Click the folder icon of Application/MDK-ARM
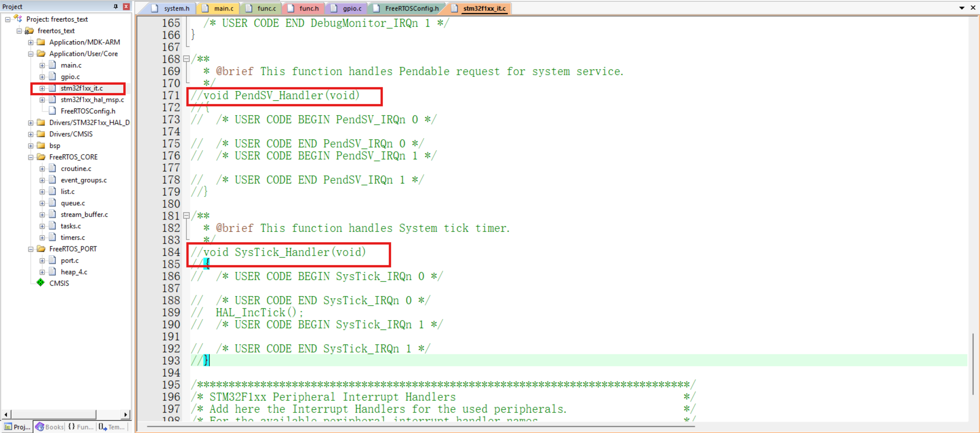Screen dimensions: 980x433 click(41, 42)
